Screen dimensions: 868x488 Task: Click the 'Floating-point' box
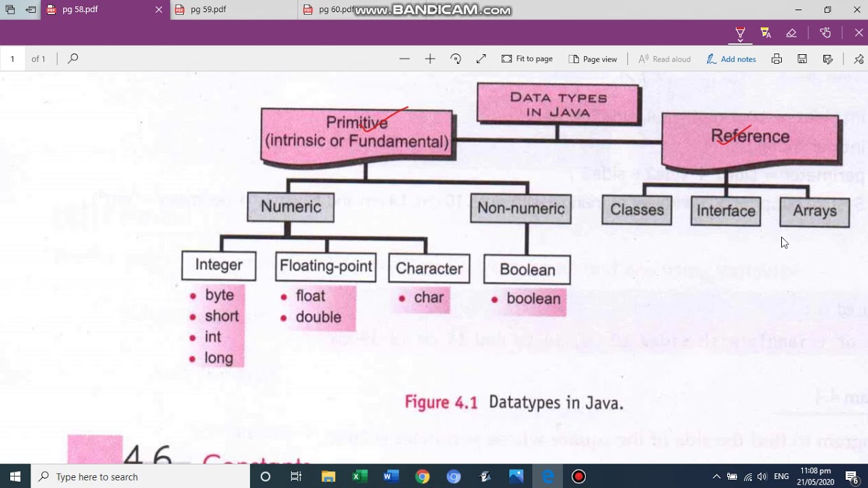[x=325, y=266]
